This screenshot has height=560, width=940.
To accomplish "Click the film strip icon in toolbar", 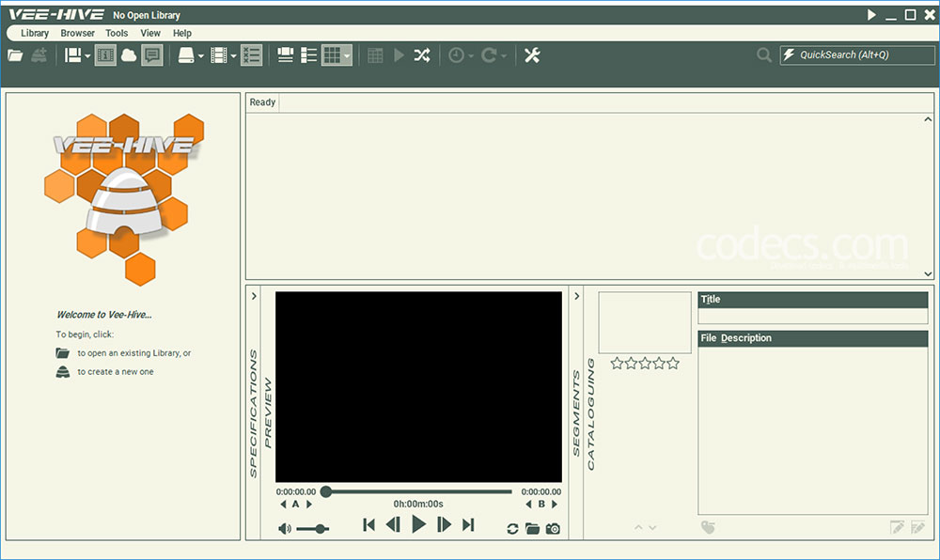I will (x=219, y=55).
